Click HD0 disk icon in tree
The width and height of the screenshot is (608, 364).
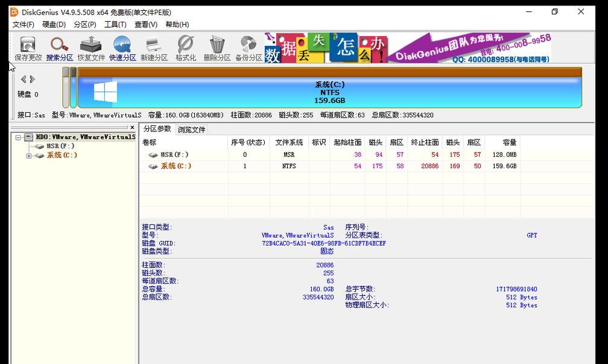coord(29,137)
